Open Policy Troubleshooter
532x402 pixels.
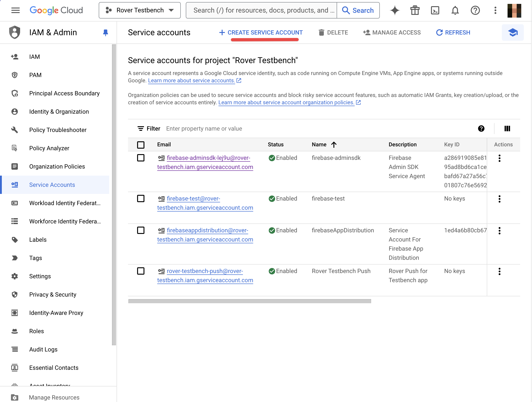pos(55,130)
